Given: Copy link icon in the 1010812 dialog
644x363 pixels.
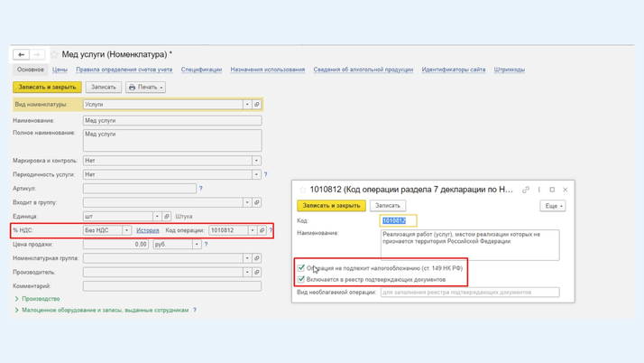Looking at the screenshot, I should 526,190.
